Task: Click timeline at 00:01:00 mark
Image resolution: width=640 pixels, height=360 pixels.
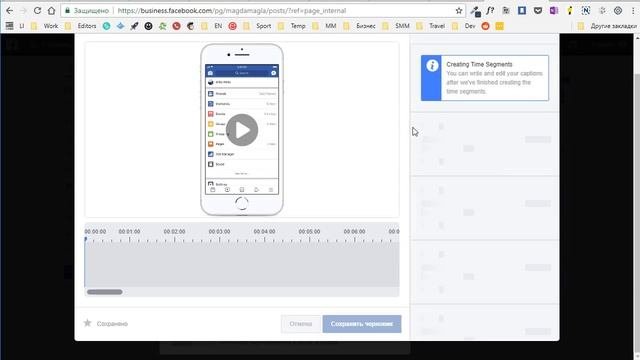Action: coord(129,231)
